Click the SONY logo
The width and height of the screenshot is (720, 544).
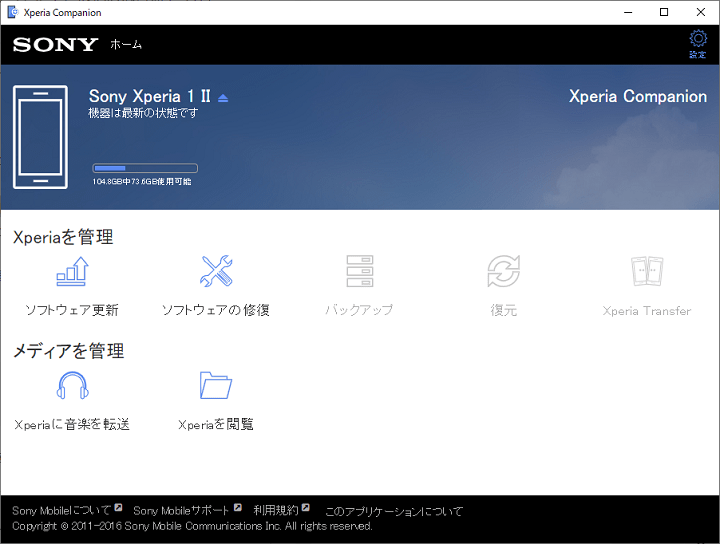55,45
